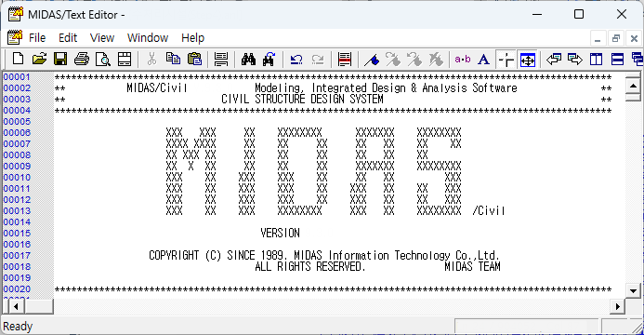
Task: Switch to the next window with the right arrow icon
Action: coord(574,60)
